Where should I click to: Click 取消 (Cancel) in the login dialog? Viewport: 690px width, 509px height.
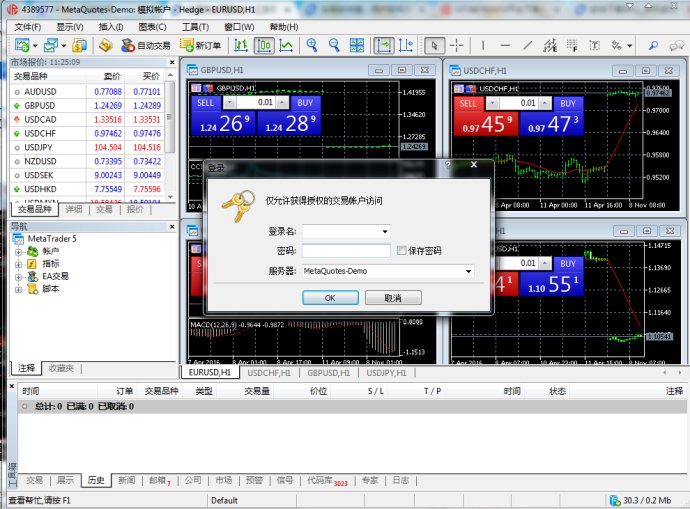392,298
